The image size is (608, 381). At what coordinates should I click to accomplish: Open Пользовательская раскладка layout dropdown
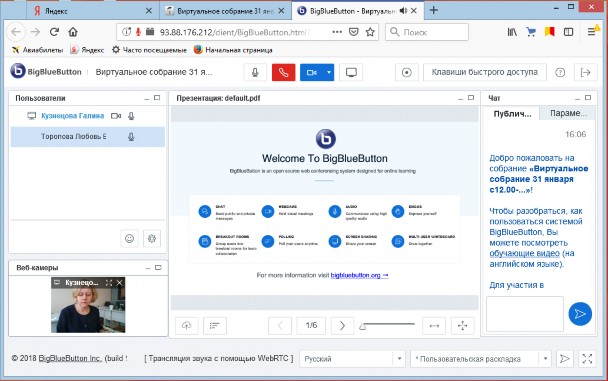point(481,359)
